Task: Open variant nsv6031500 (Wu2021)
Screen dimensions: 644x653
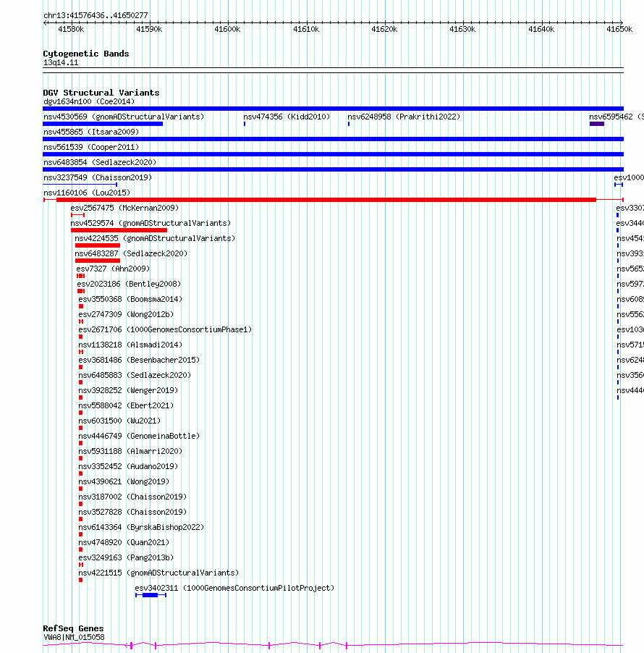Action: coord(120,421)
